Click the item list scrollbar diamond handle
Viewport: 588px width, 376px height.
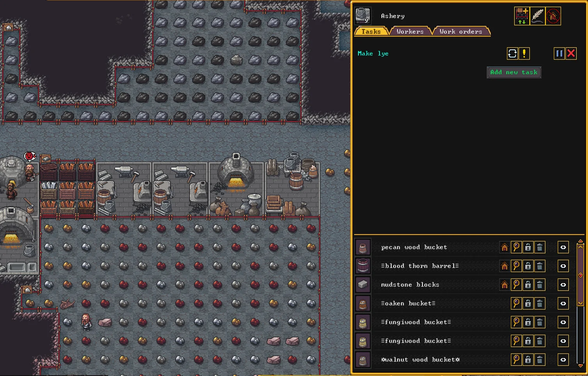581,275
